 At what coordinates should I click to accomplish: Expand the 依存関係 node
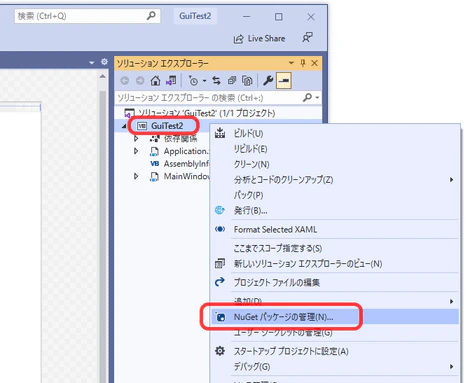pyautogui.click(x=136, y=138)
